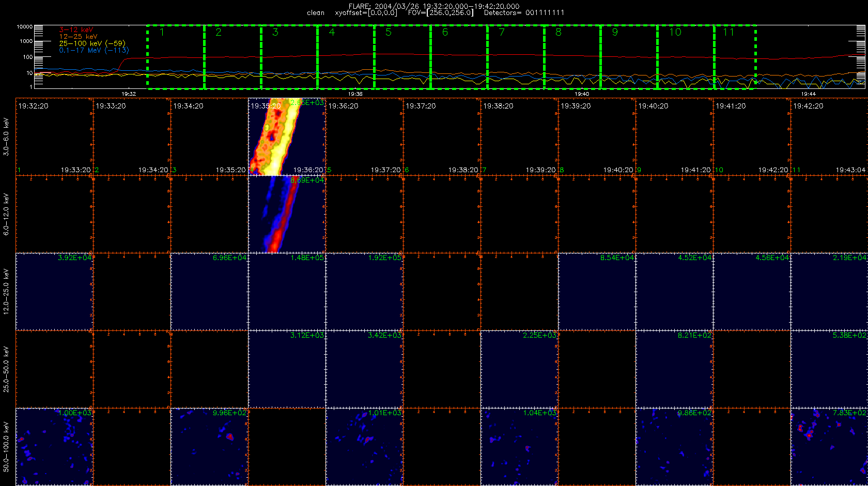Viewport: 868px width, 486px height.
Task: Open the 6-12 keV image labeled 8.69E+04
Action: [287, 214]
